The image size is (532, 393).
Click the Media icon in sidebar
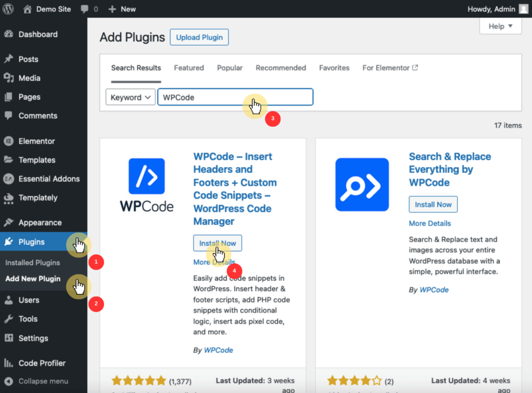pyautogui.click(x=9, y=78)
